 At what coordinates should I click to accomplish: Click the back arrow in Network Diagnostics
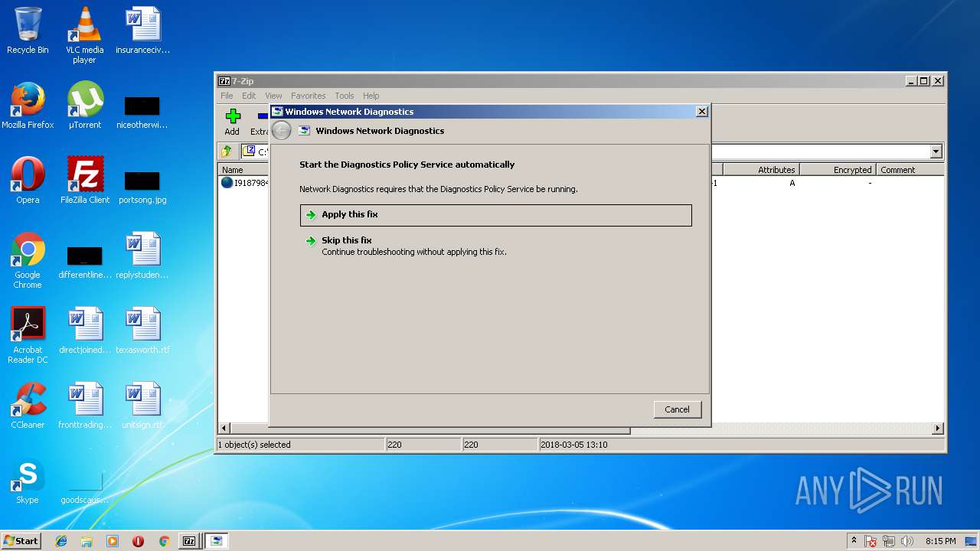pos(282,131)
